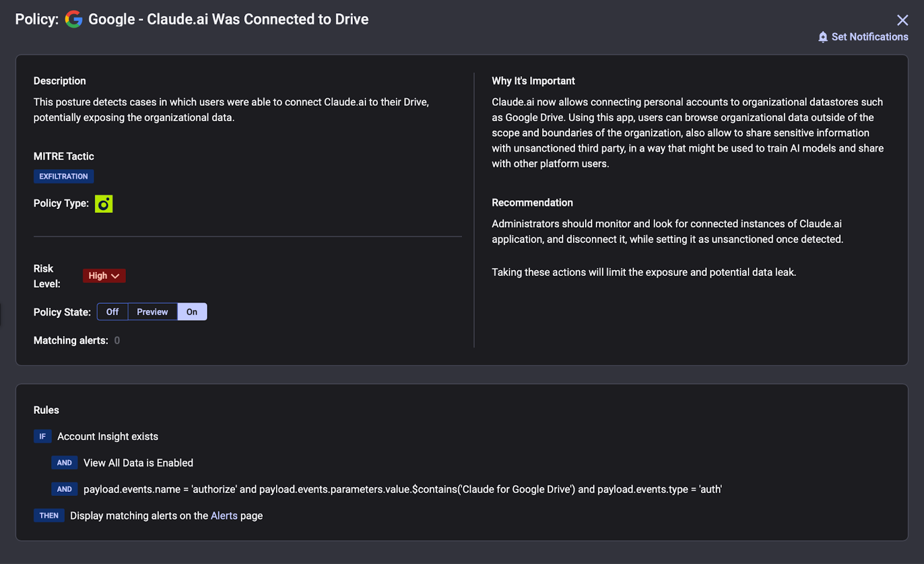
Task: Click the AND badge beside View All Data
Action: click(x=64, y=463)
